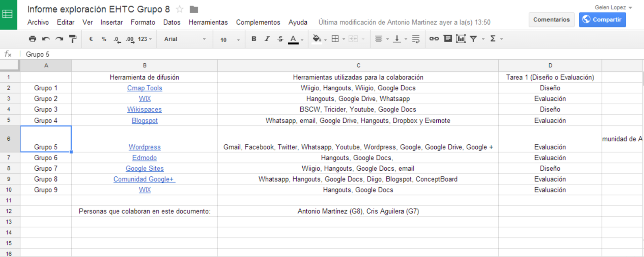Click the select-all corner box
The height and width of the screenshot is (257, 644).
9,65
